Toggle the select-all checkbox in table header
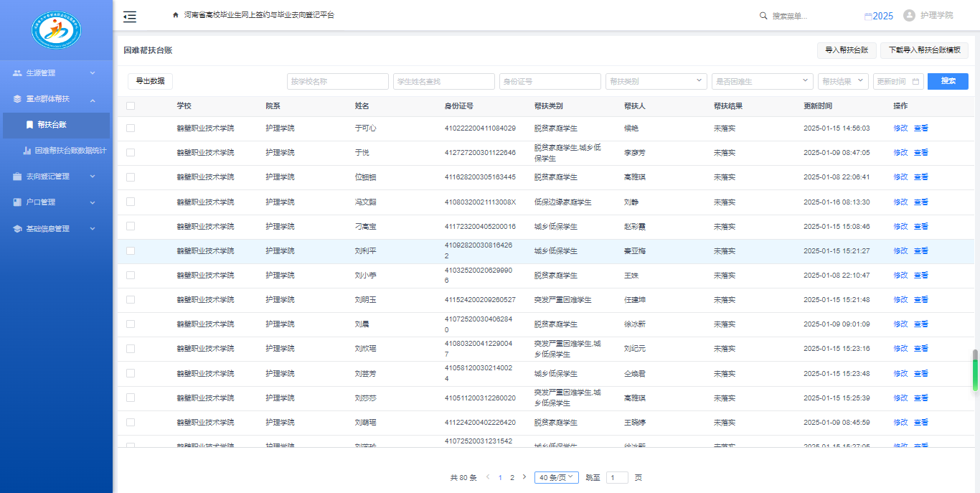 (x=131, y=106)
